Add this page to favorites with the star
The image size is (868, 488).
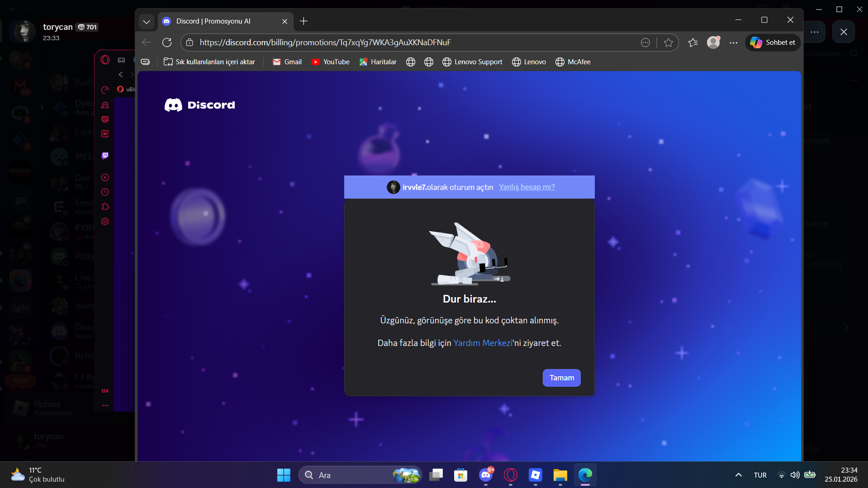tap(668, 43)
